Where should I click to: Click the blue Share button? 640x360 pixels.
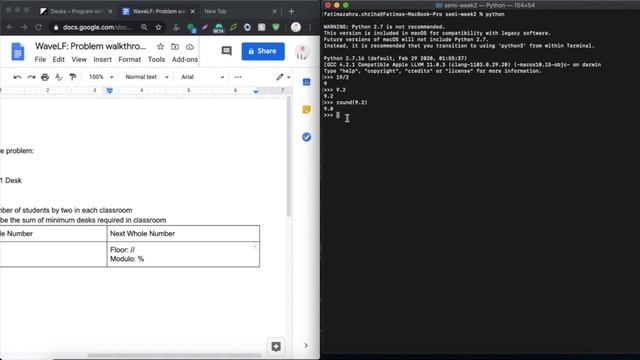coord(263,51)
